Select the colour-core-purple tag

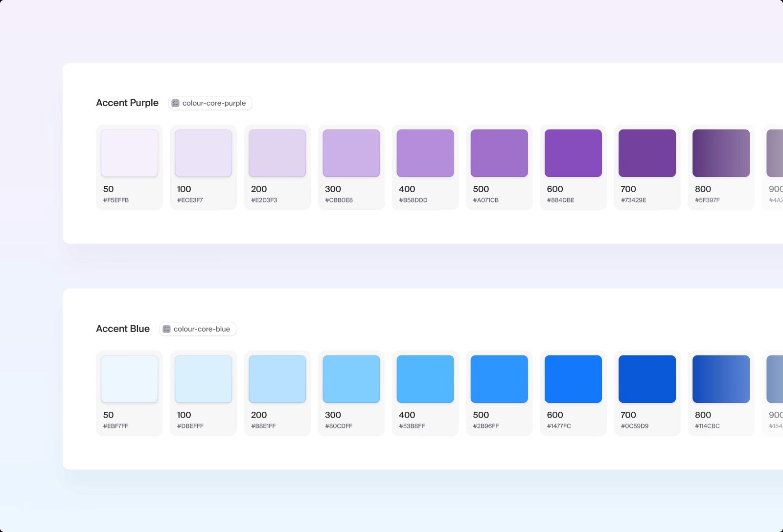(x=210, y=103)
